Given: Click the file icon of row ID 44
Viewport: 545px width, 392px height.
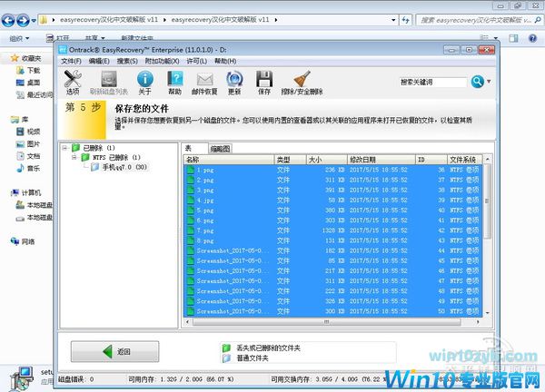Looking at the screenshot, I should coord(190,250).
